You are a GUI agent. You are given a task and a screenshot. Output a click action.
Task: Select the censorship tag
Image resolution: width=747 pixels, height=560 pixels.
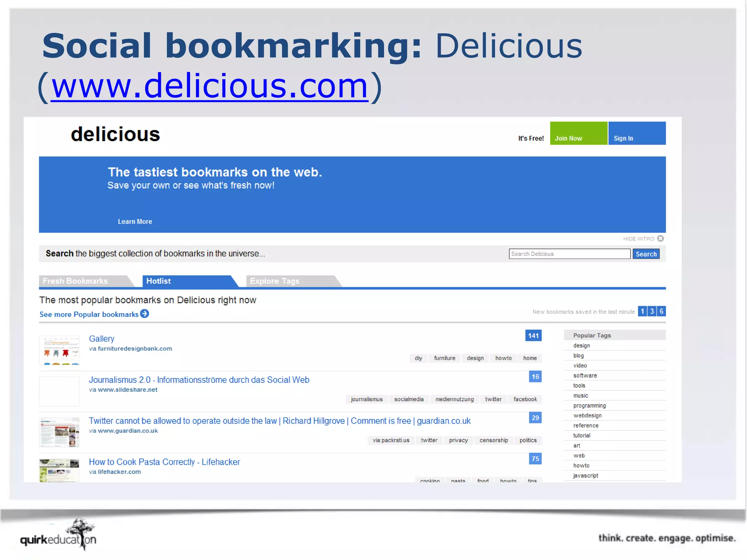coord(494,440)
